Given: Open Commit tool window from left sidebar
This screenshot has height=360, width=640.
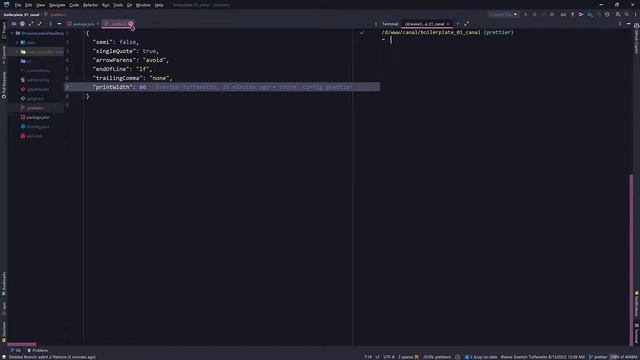Looking at the screenshot, I should coord(4,55).
